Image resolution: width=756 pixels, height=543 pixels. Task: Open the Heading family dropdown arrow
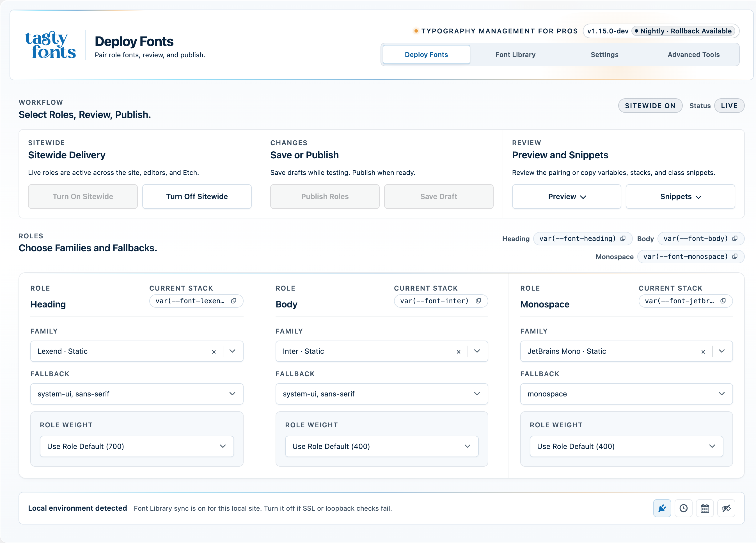click(232, 351)
